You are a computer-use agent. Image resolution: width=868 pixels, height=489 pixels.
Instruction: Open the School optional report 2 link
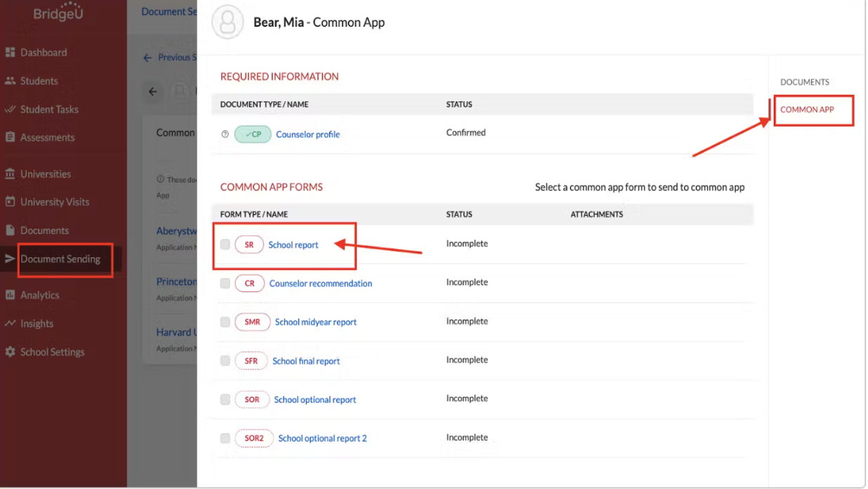tap(322, 438)
